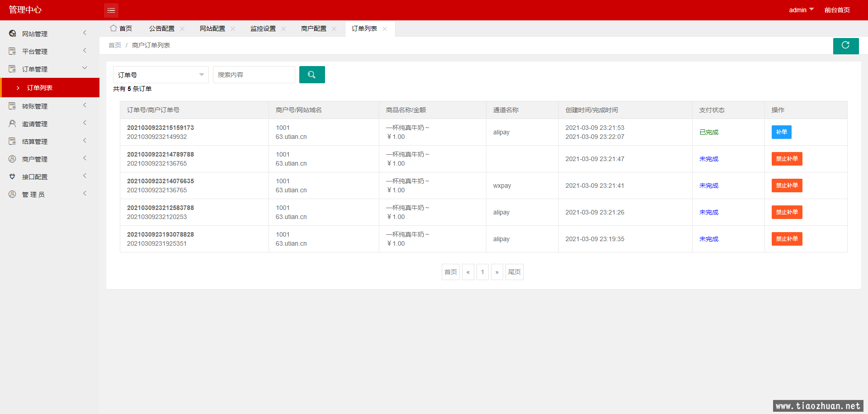The image size is (868, 414).
Task: Click the 首页 breadcrumb link
Action: tap(115, 45)
